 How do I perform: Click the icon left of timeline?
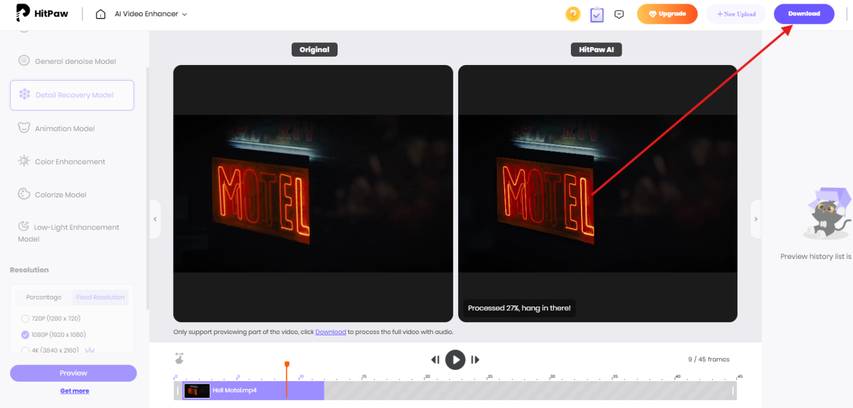179,358
